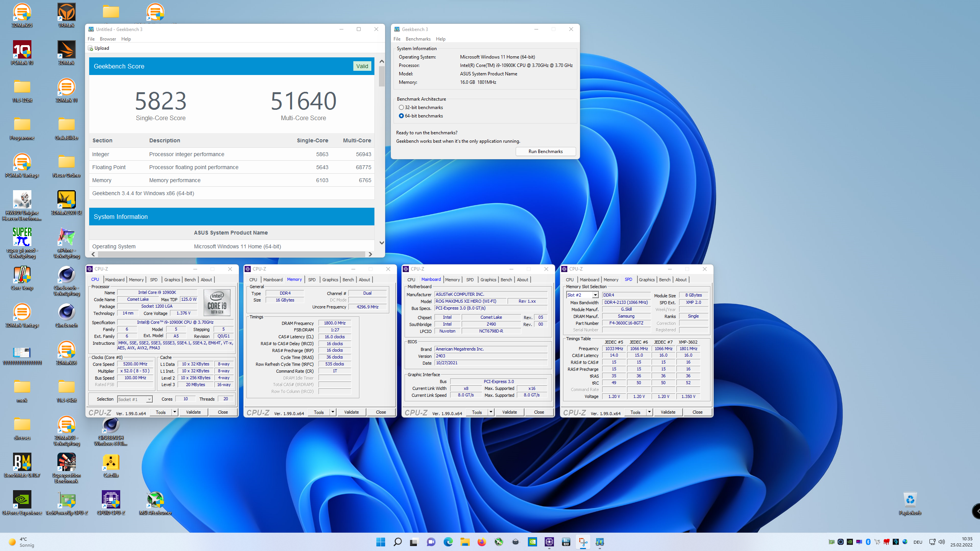
Task: Switch to Graphics tab in CPU-Z Mainboard window
Action: tap(488, 280)
